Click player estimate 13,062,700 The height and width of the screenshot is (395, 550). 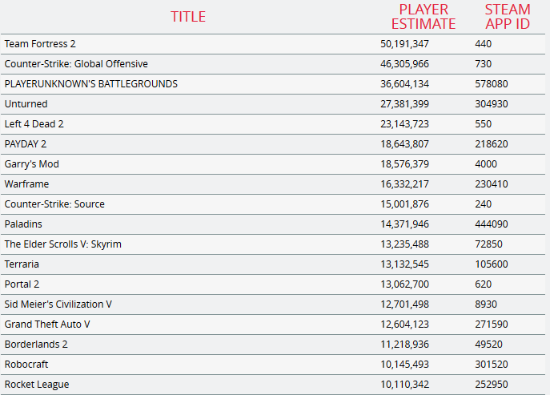pyautogui.click(x=404, y=284)
